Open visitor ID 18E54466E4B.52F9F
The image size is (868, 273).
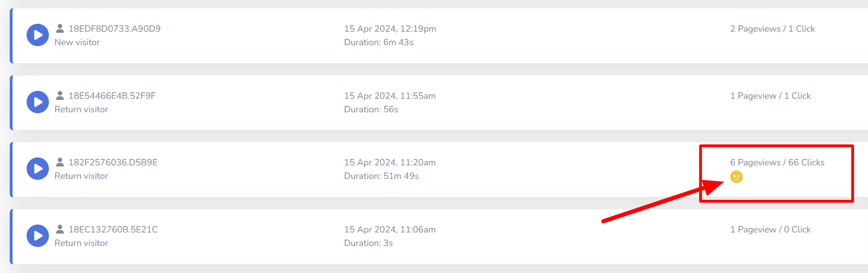pyautogui.click(x=112, y=96)
